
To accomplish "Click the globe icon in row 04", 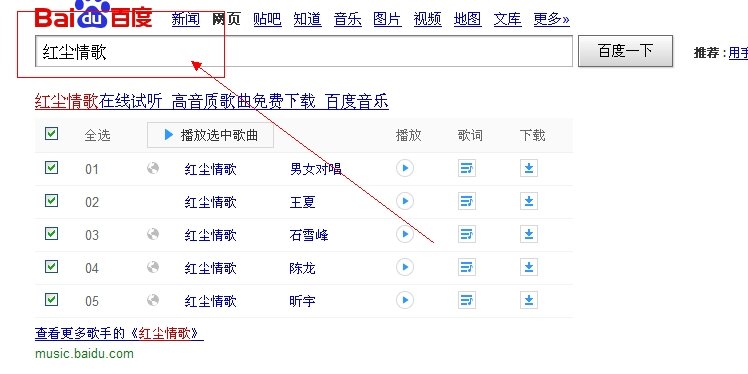I will pyautogui.click(x=153, y=267).
